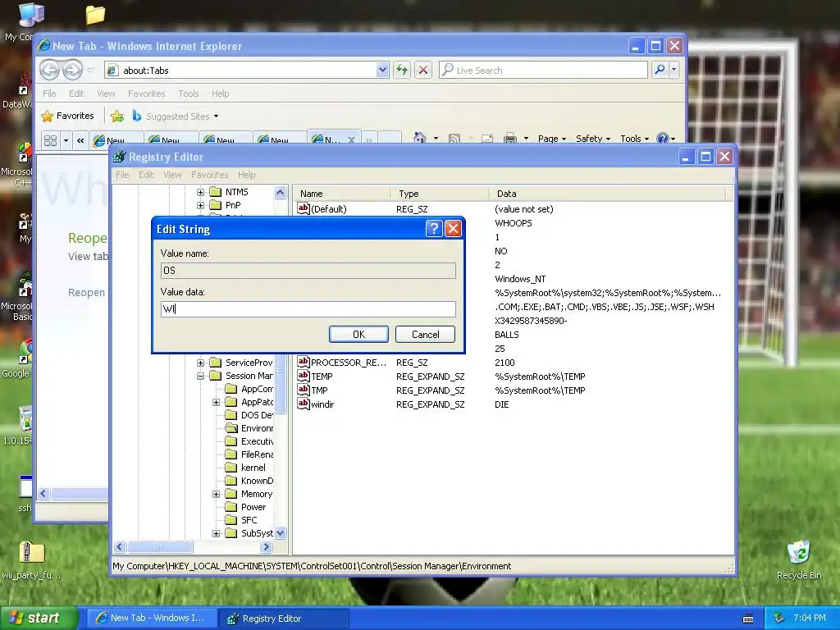This screenshot has width=840, height=630.
Task: Open Registry Editor Help menu
Action: [246, 175]
